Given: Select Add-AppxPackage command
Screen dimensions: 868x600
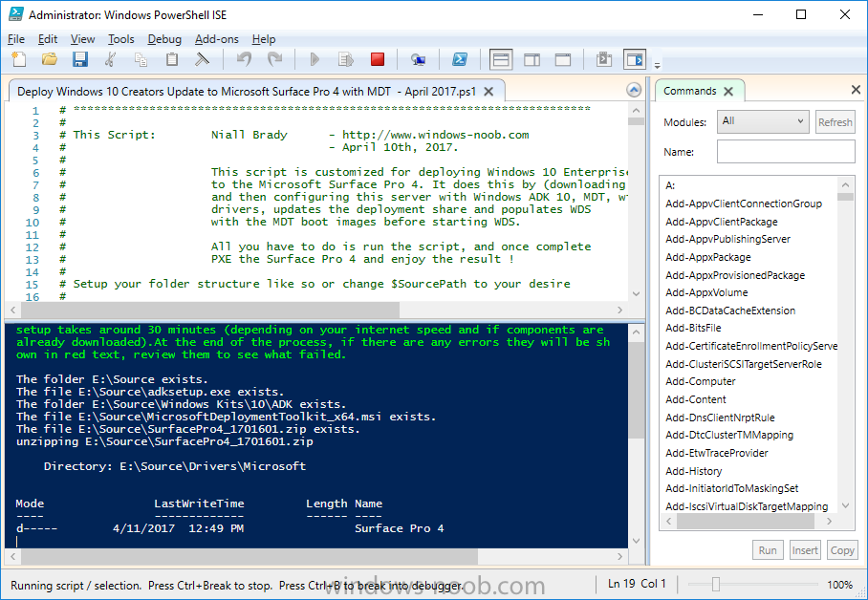Looking at the screenshot, I should tap(708, 257).
